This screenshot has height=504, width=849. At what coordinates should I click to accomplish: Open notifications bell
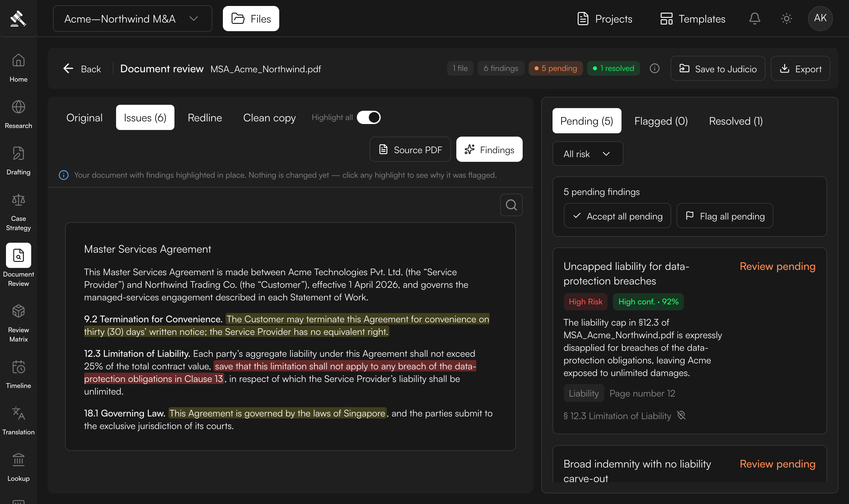(754, 18)
